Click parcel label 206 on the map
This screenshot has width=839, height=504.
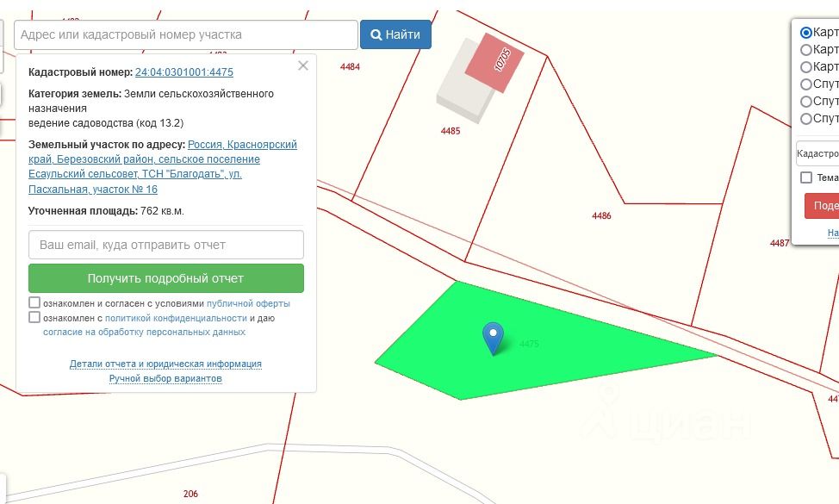(x=190, y=494)
